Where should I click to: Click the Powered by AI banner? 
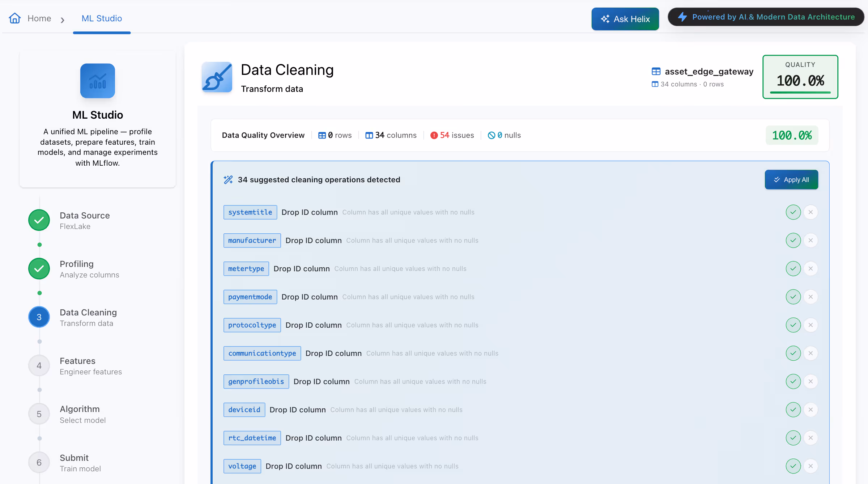pos(766,17)
